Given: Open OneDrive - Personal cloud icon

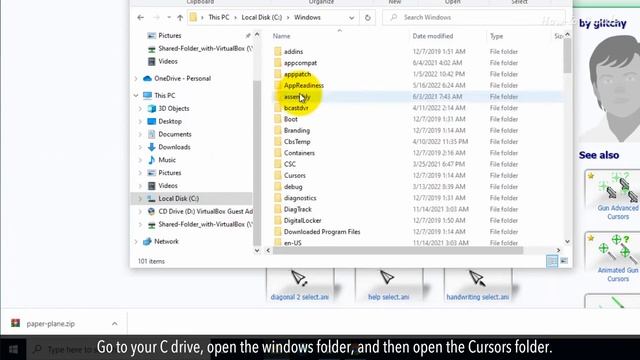Looking at the screenshot, I should click(x=147, y=78).
